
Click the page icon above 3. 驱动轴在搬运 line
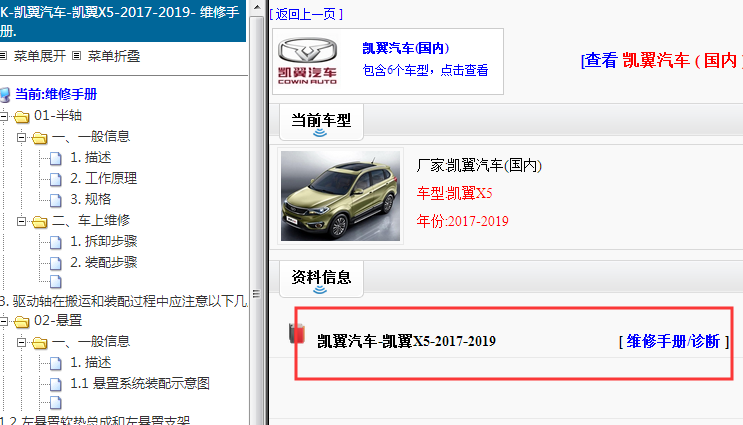(55, 281)
